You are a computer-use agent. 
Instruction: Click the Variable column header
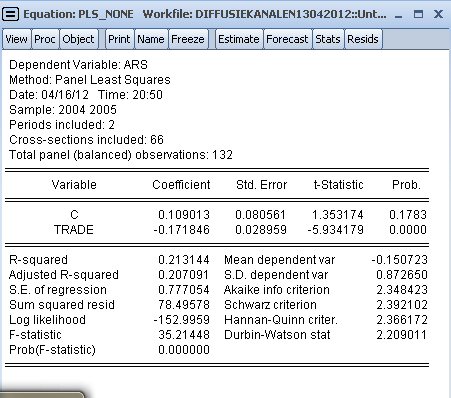74,185
